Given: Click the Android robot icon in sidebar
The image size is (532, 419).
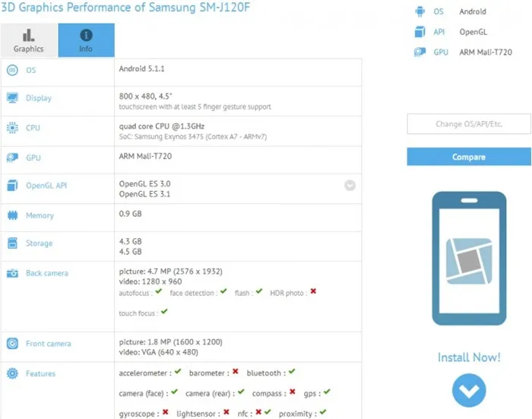Looking at the screenshot, I should [x=420, y=11].
